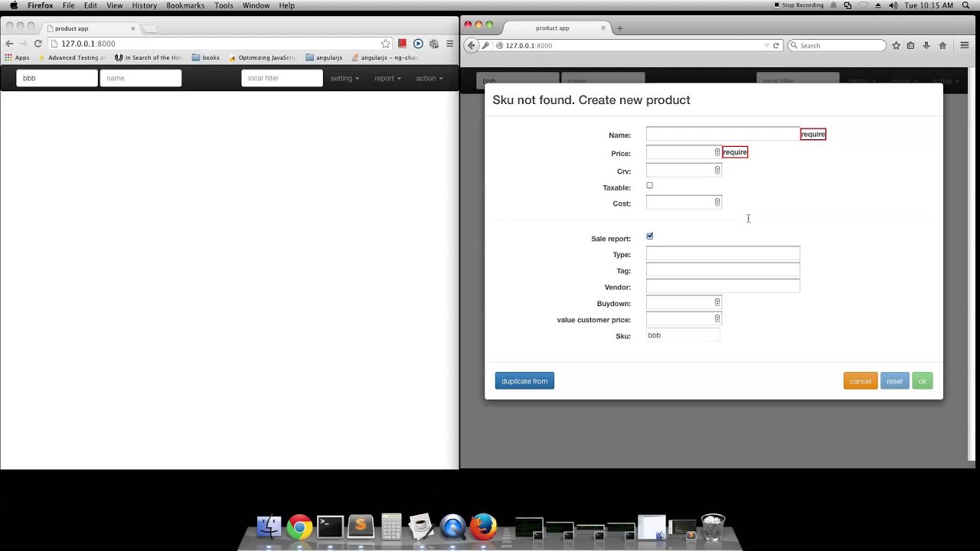The height and width of the screenshot is (551, 980).
Task: Open Trash in the dock
Action: click(x=713, y=527)
